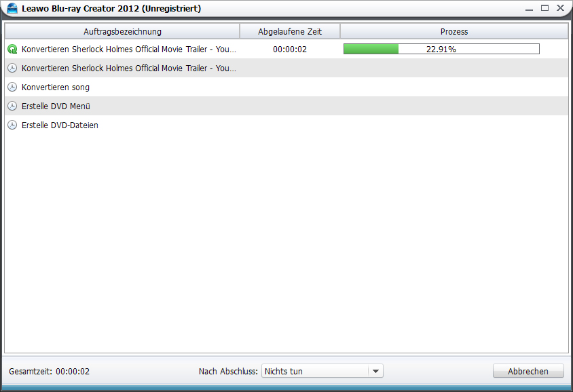Select the 'Erstelle DVD Menü' task text

56,106
